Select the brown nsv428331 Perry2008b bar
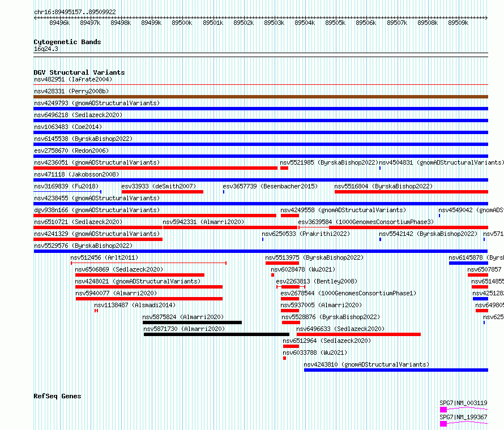Image resolution: width=504 pixels, height=430 pixels. pyautogui.click(x=260, y=97)
